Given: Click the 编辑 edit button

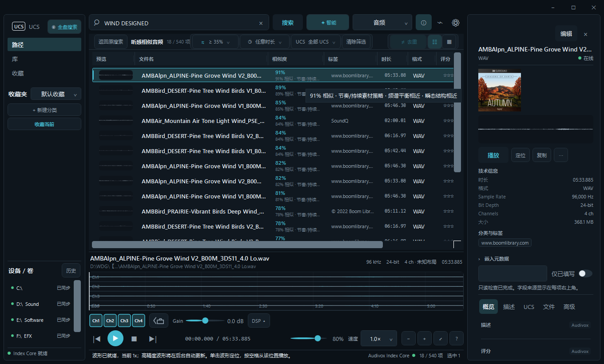Looking at the screenshot, I should click(566, 34).
